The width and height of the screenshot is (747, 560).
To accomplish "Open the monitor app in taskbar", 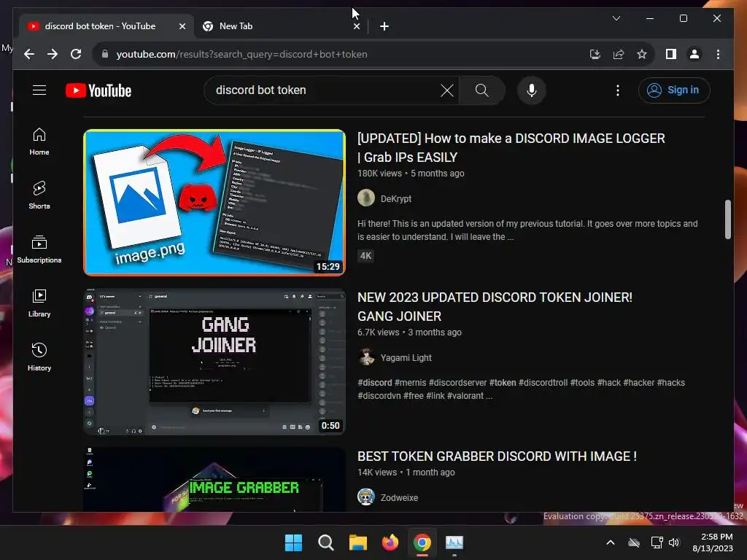I will click(454, 542).
